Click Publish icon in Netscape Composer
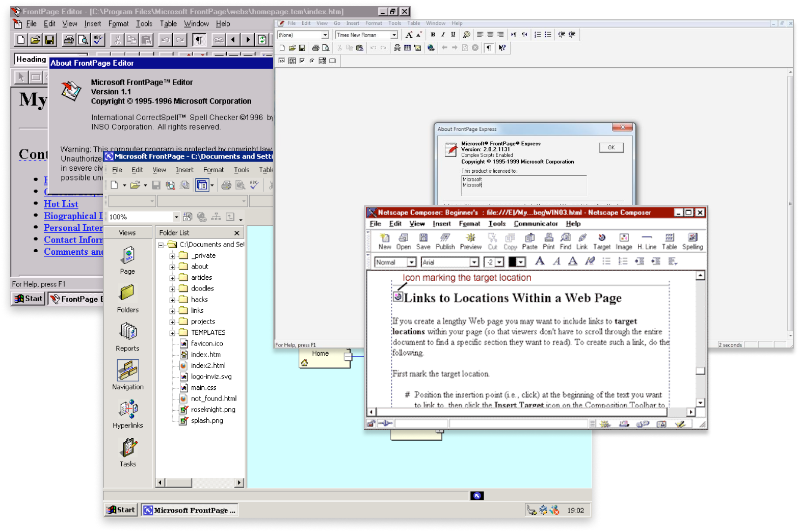Image resolution: width=798 pixels, height=532 pixels. coord(445,242)
